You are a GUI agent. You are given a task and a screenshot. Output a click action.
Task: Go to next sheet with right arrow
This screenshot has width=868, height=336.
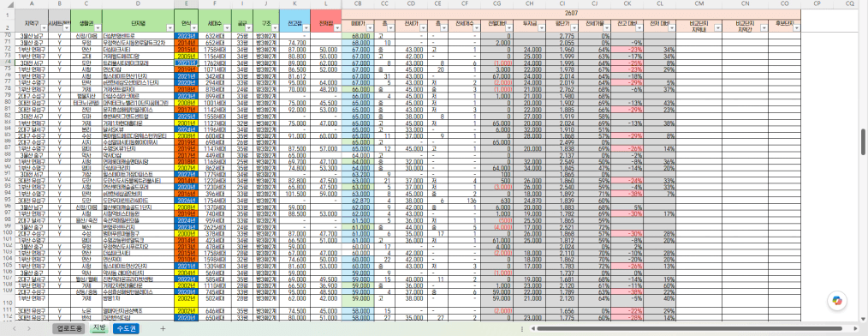pos(29,329)
